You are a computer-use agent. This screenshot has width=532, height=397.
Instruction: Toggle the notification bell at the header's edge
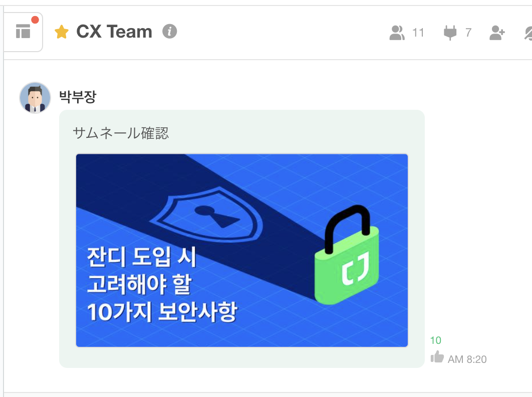(x=528, y=33)
